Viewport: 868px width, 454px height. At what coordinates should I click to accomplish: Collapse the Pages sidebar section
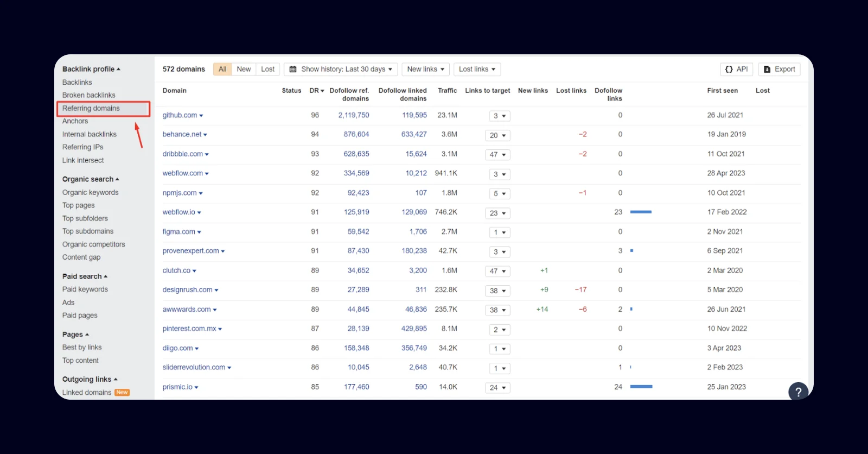click(75, 335)
